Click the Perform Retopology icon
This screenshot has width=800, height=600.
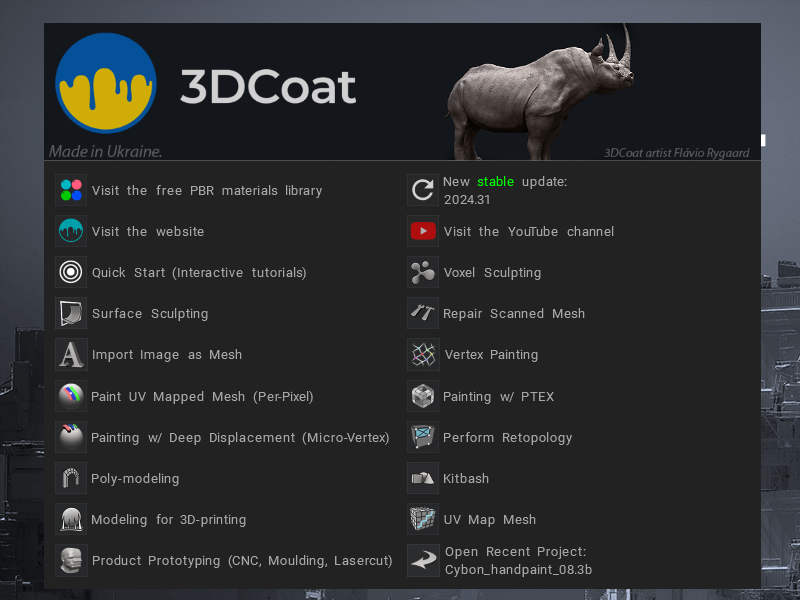[x=423, y=437]
